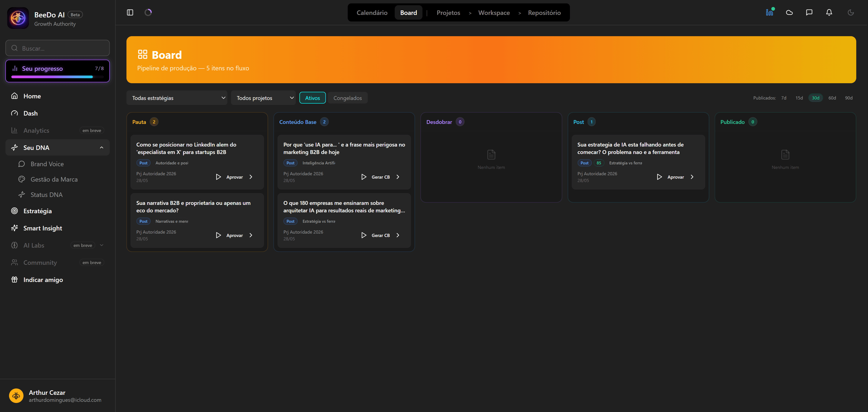
Task: Expand the AI Labs chevron
Action: 102,245
